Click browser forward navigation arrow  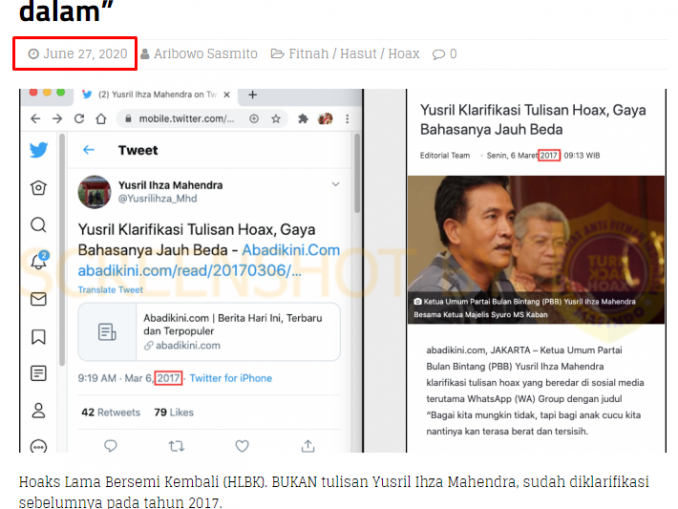(57, 118)
